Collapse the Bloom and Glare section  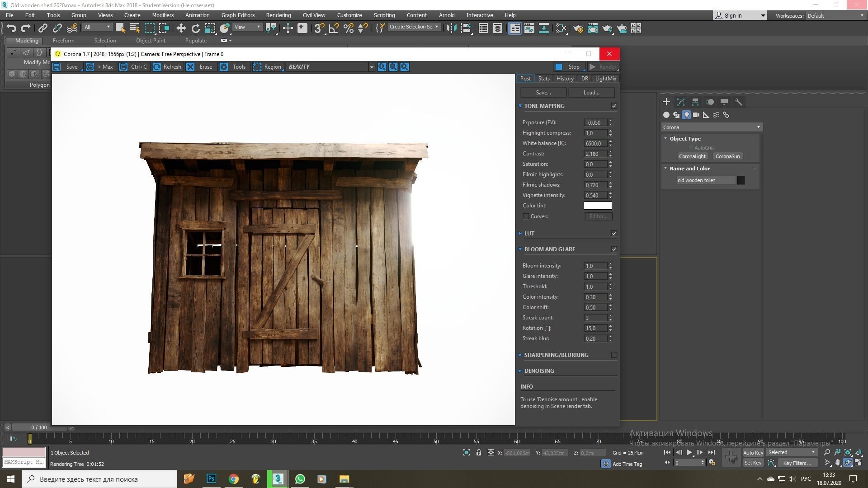(520, 249)
